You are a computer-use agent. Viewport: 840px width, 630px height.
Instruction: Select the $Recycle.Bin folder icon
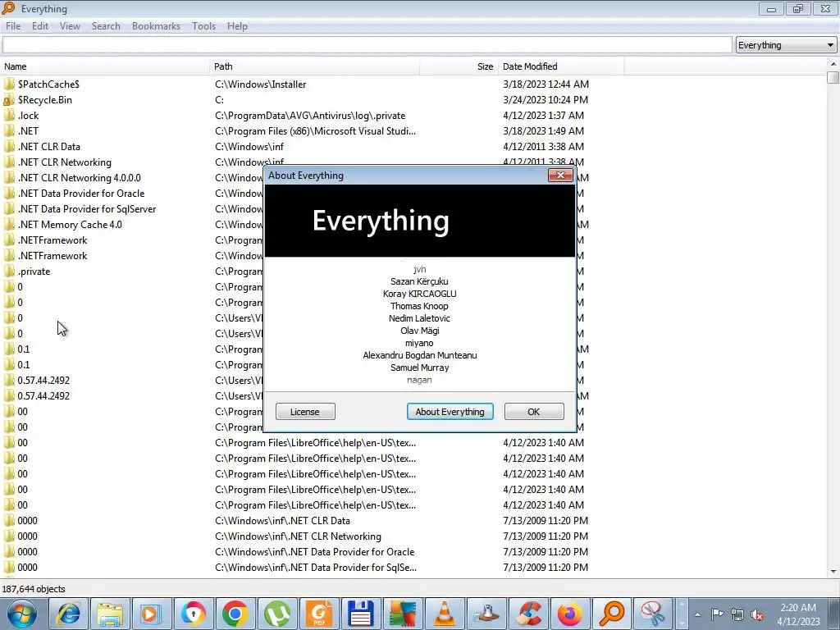pos(8,100)
